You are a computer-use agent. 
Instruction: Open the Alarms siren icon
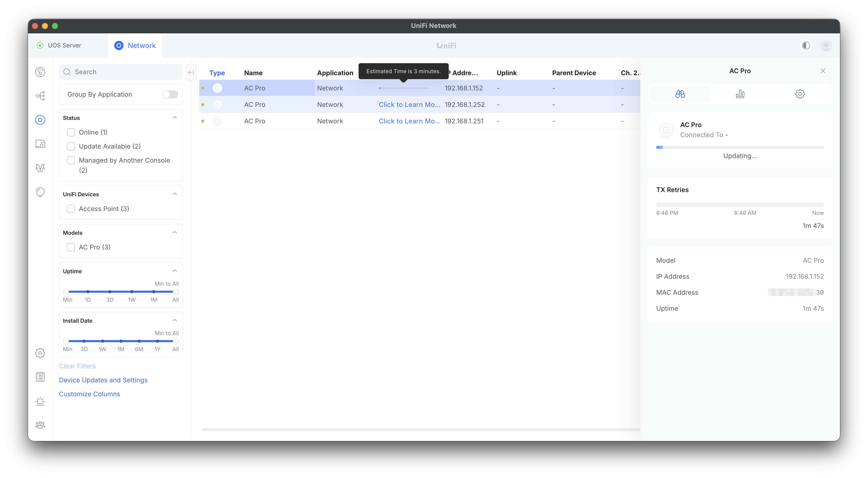tap(40, 401)
